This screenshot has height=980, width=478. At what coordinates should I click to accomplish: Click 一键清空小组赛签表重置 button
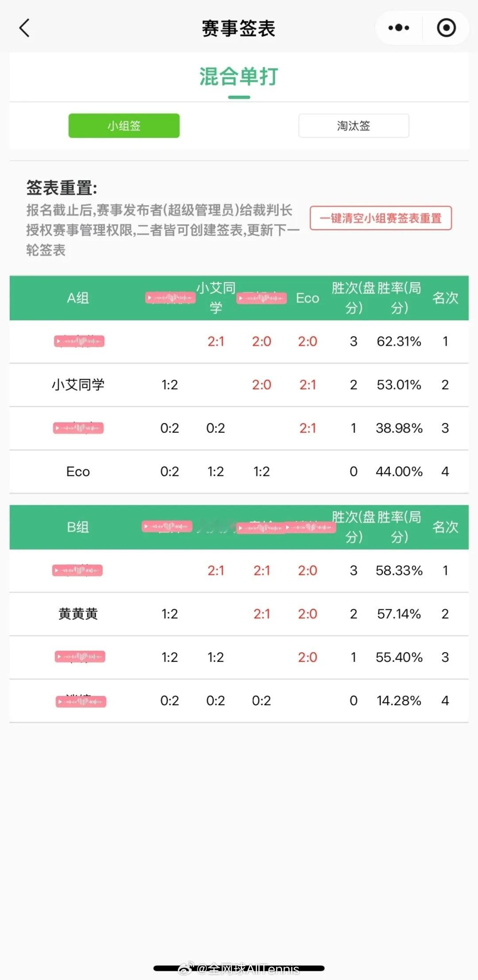381,218
